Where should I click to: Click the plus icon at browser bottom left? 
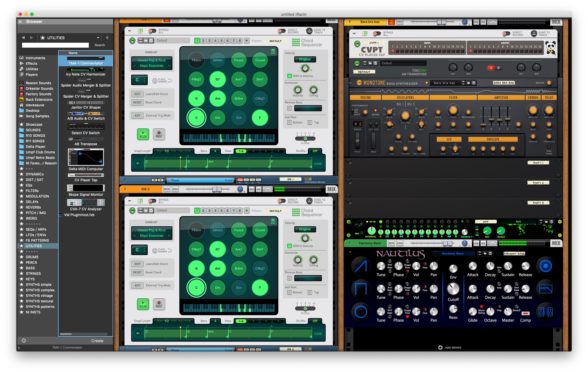(24, 340)
